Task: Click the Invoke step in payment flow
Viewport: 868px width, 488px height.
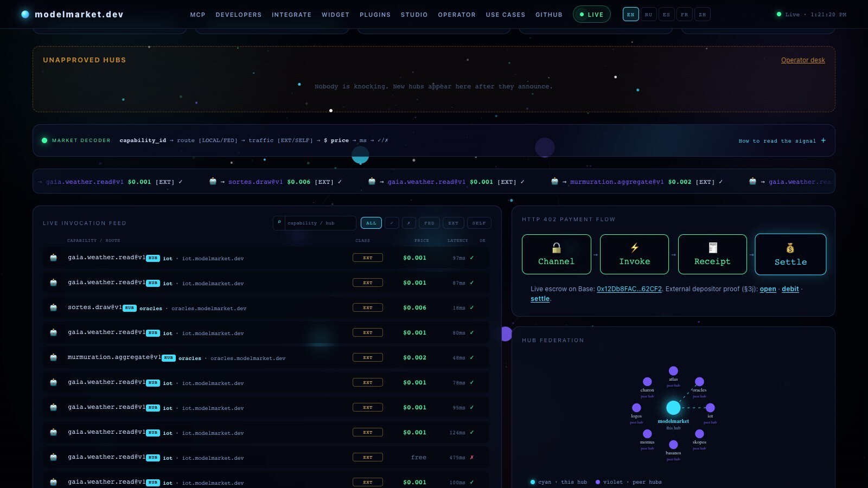Action: coord(634,254)
